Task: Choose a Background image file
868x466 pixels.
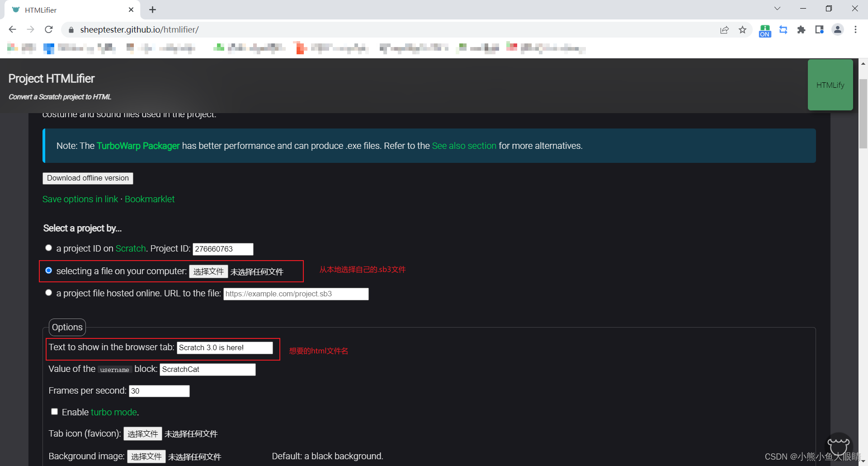Action: (x=146, y=456)
